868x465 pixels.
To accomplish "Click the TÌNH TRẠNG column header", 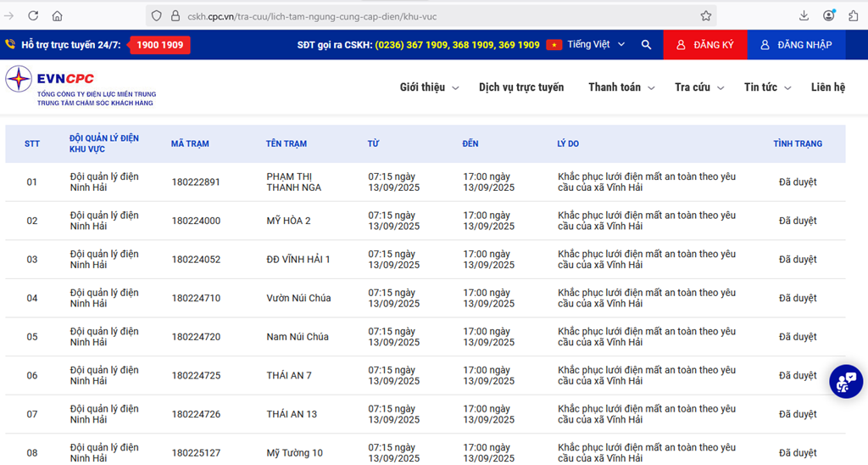I will [x=798, y=143].
